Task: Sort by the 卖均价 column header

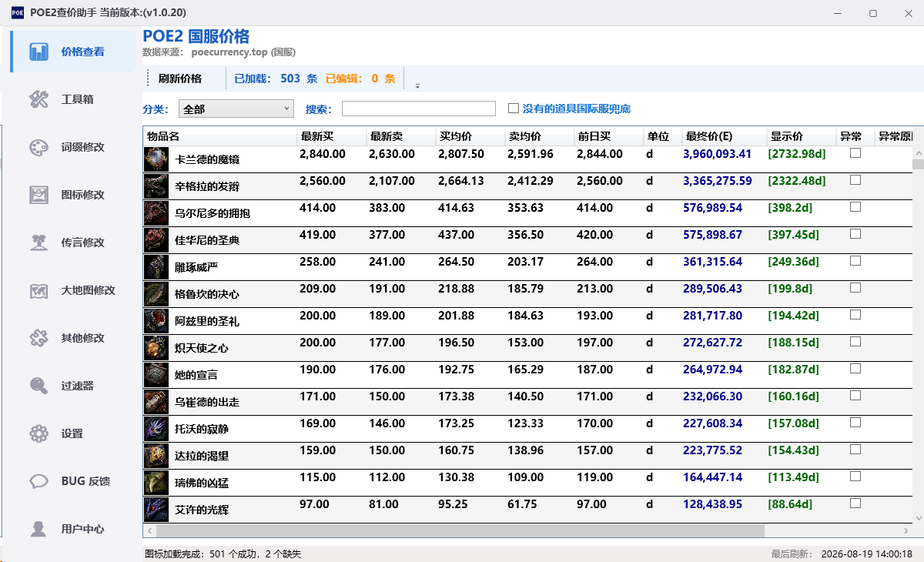Action: coord(540,136)
